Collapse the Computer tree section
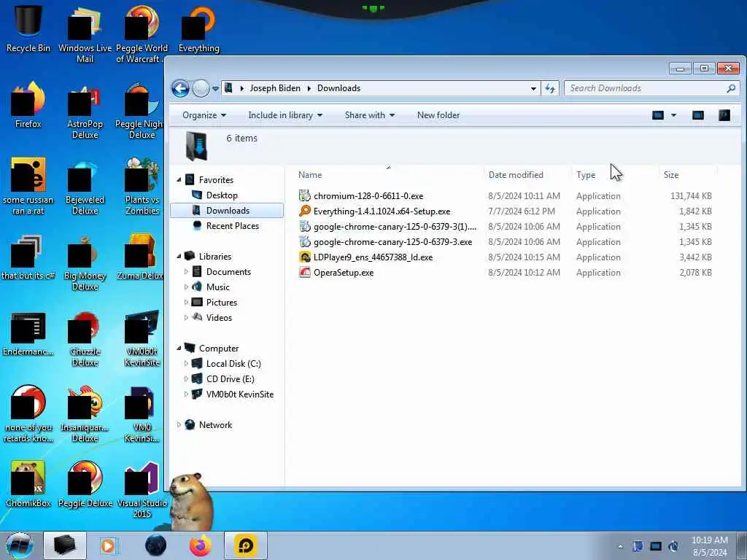The image size is (747, 560). click(179, 348)
